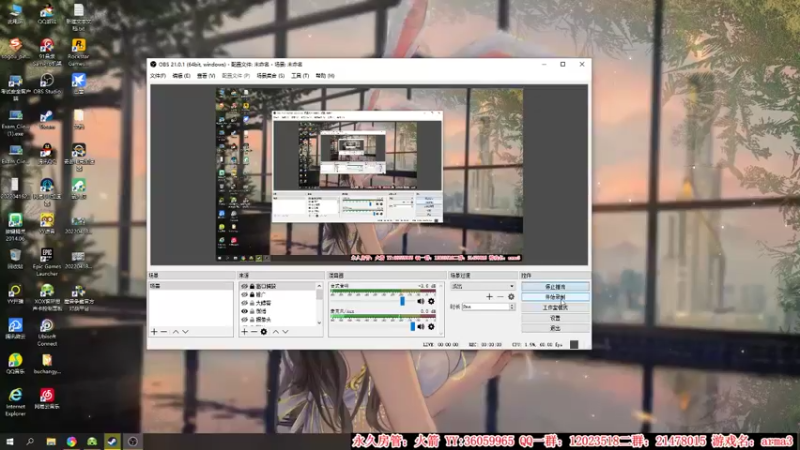Remove selected source with minus icon
Screen dimensions: 800x450
click(254, 332)
